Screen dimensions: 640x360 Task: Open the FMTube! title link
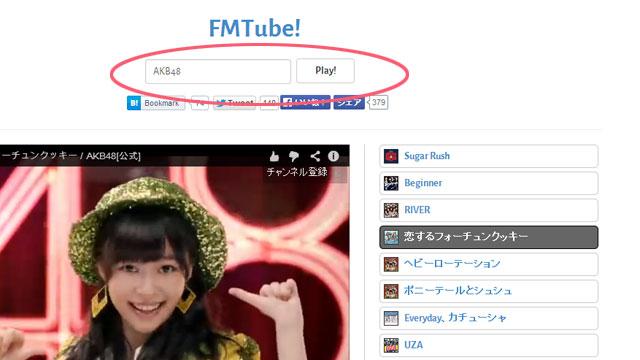(x=255, y=28)
